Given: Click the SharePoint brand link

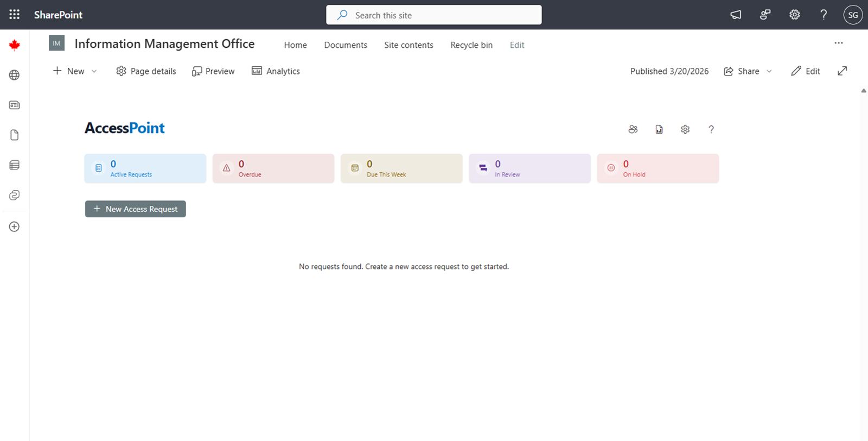Looking at the screenshot, I should (x=58, y=15).
